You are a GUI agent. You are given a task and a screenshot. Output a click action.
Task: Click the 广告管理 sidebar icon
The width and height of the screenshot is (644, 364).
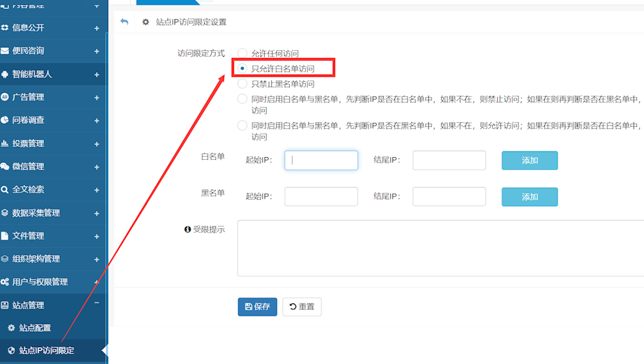(x=5, y=97)
